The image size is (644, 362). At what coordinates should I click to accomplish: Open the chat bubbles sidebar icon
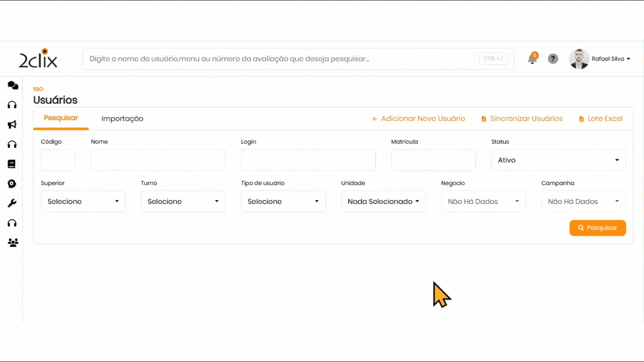click(x=12, y=85)
